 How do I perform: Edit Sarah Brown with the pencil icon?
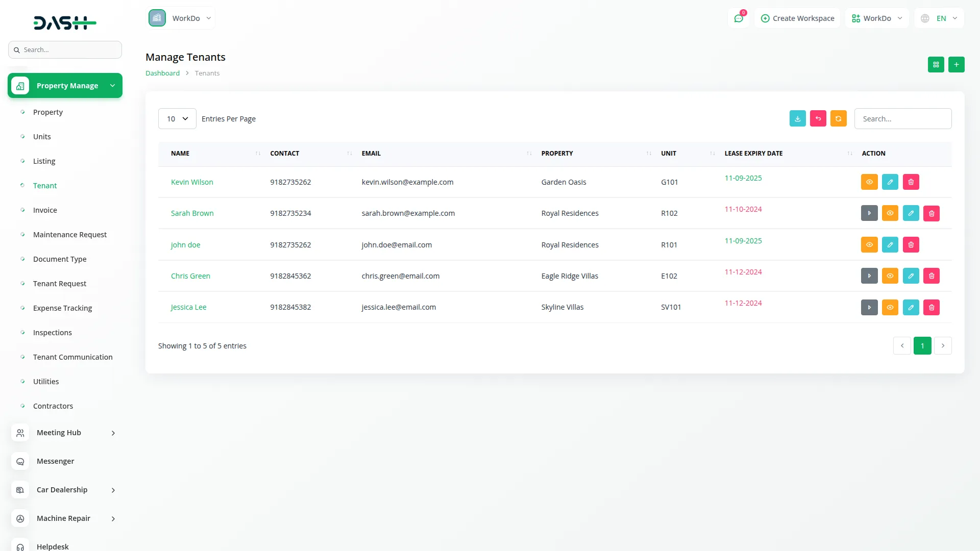point(911,213)
